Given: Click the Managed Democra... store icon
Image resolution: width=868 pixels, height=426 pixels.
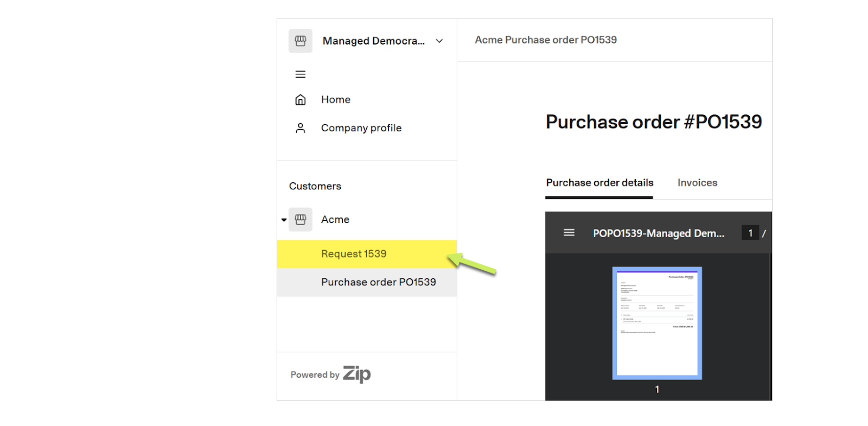Looking at the screenshot, I should coord(300,41).
